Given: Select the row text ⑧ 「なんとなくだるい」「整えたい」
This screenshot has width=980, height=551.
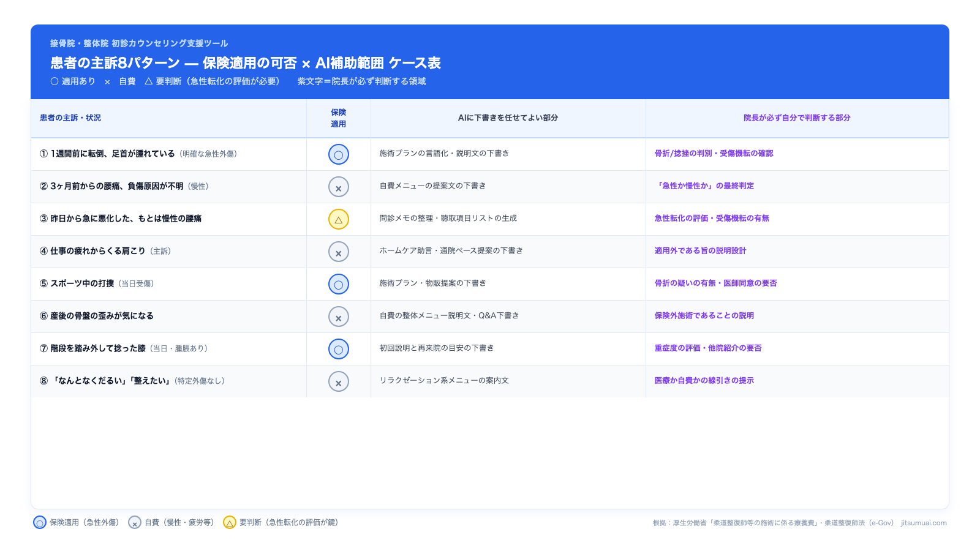Looking at the screenshot, I should (105, 381).
